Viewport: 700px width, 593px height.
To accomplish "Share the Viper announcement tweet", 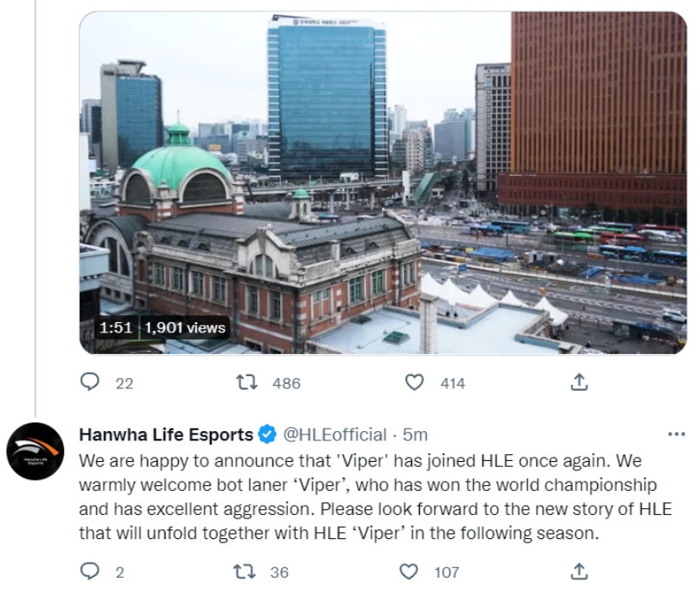I will tap(579, 571).
